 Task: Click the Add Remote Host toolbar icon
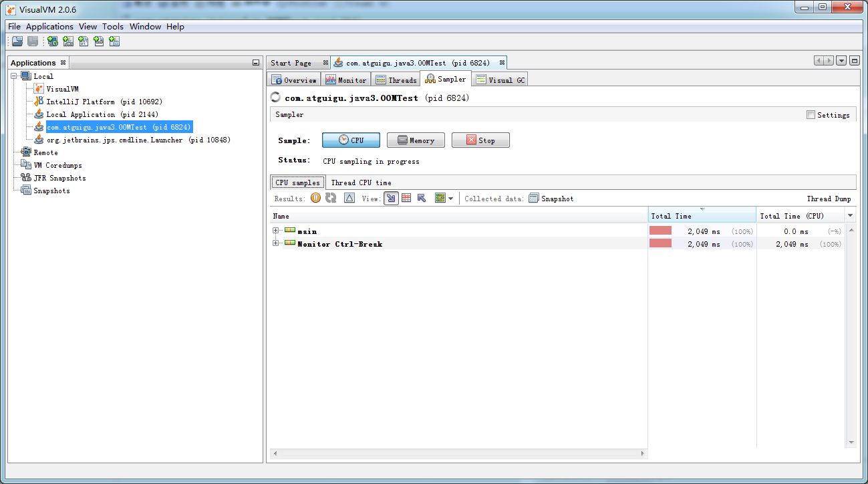pos(52,41)
